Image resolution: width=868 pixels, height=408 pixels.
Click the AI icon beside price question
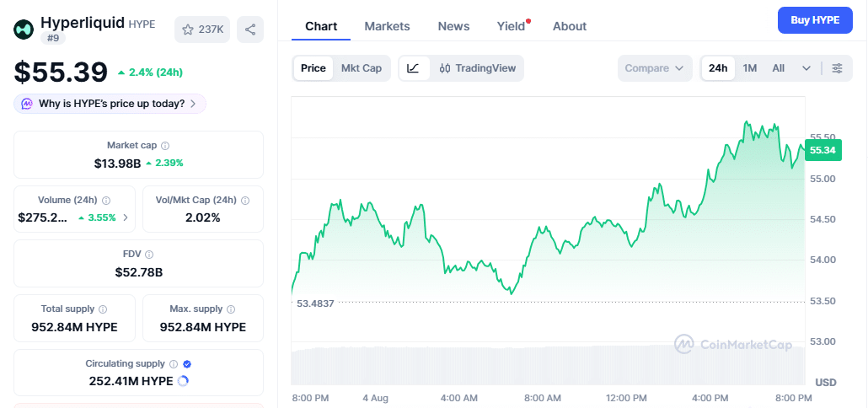[27, 104]
